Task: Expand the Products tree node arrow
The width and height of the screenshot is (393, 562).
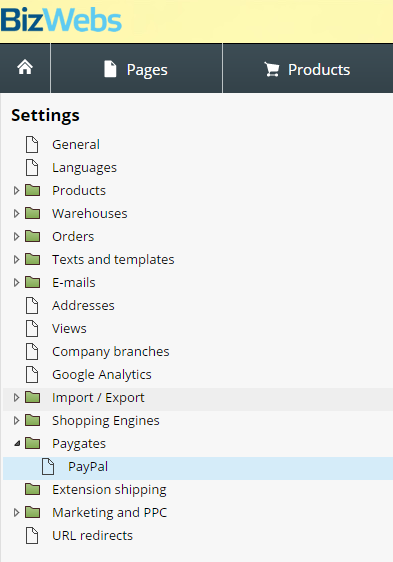Action: click(16, 190)
